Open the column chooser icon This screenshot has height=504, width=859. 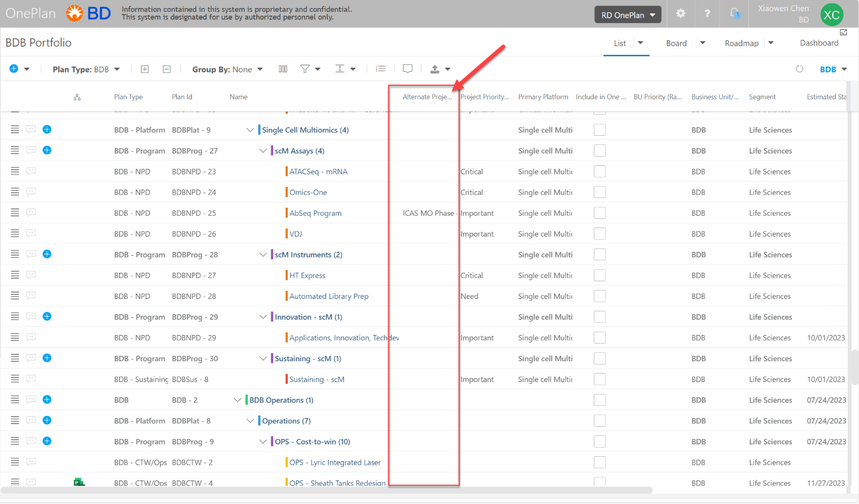(x=283, y=69)
